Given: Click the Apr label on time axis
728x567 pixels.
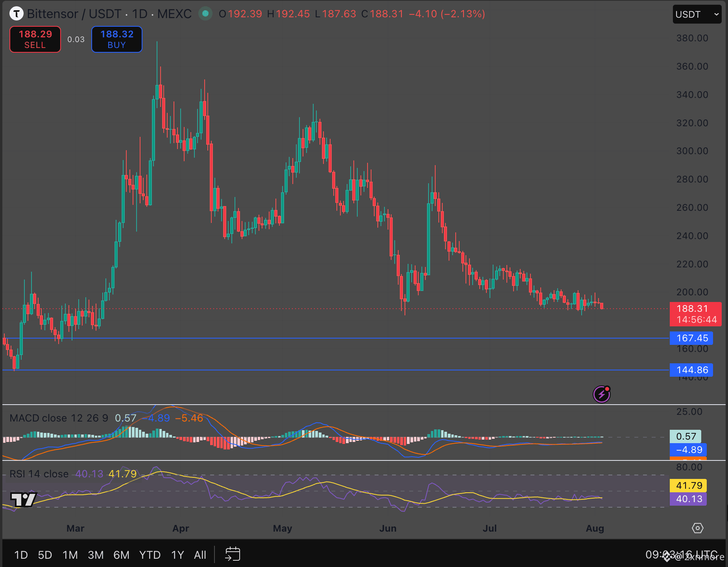Looking at the screenshot, I should 181,528.
